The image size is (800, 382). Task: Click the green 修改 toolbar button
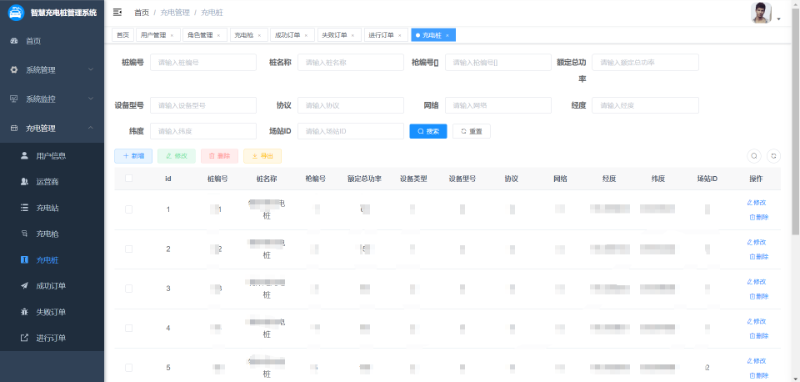(x=177, y=156)
